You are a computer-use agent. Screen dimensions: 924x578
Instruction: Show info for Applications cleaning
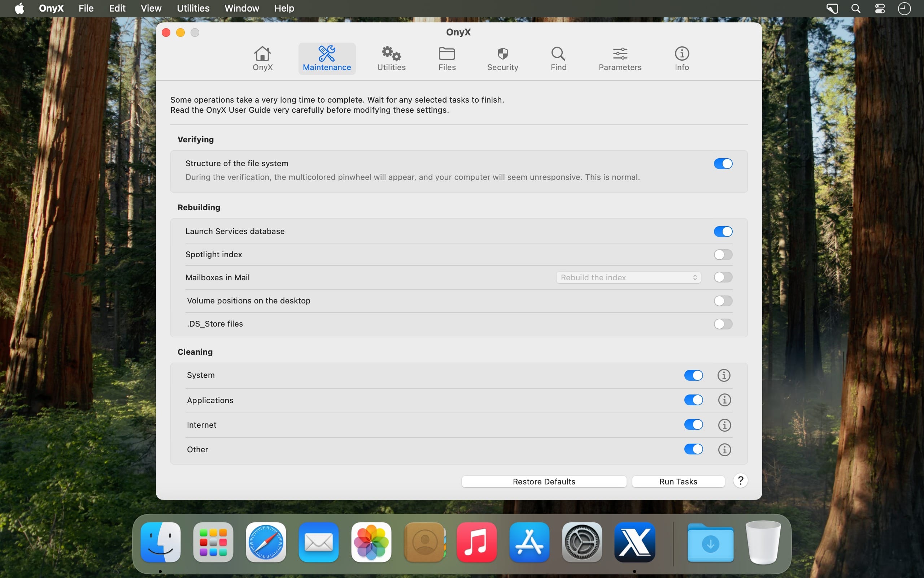(x=724, y=400)
